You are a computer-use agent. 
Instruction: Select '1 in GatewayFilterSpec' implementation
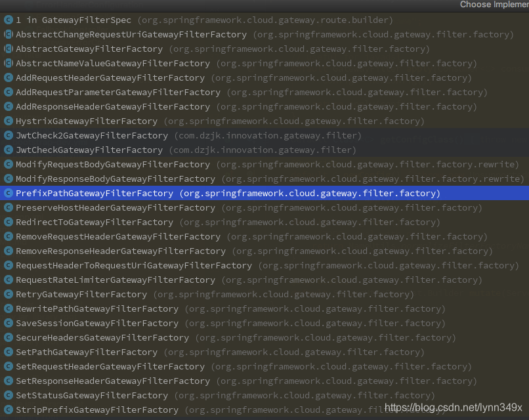point(264,20)
